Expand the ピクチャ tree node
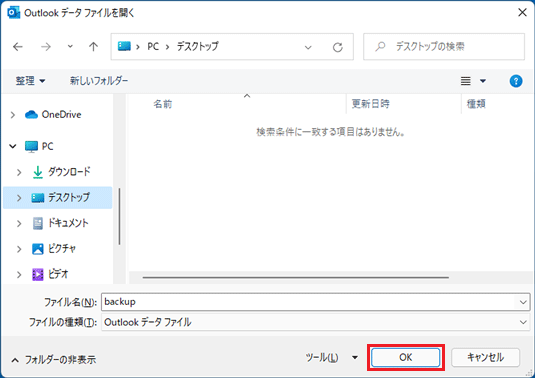 pyautogui.click(x=19, y=249)
